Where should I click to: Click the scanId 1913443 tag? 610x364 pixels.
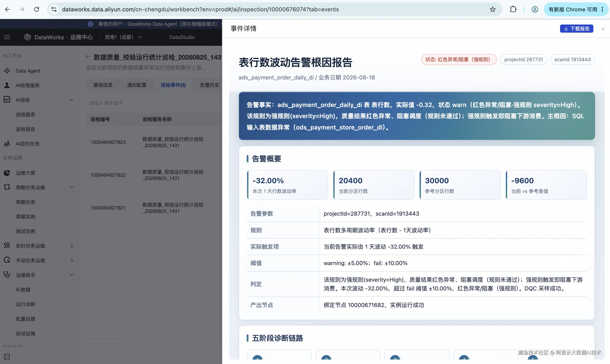(x=572, y=60)
